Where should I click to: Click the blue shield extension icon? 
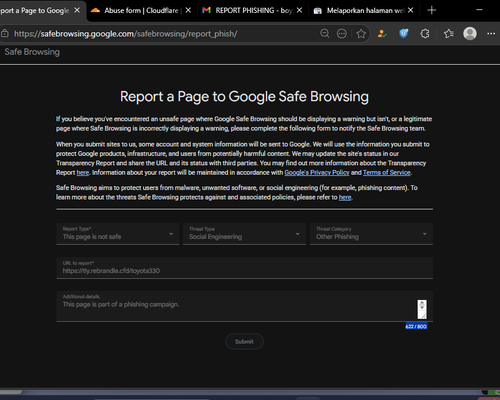[x=404, y=33]
